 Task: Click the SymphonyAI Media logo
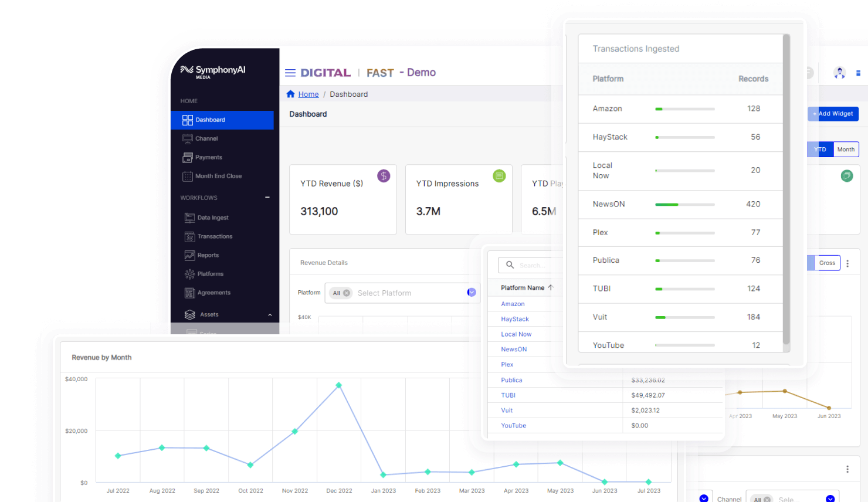tap(213, 72)
